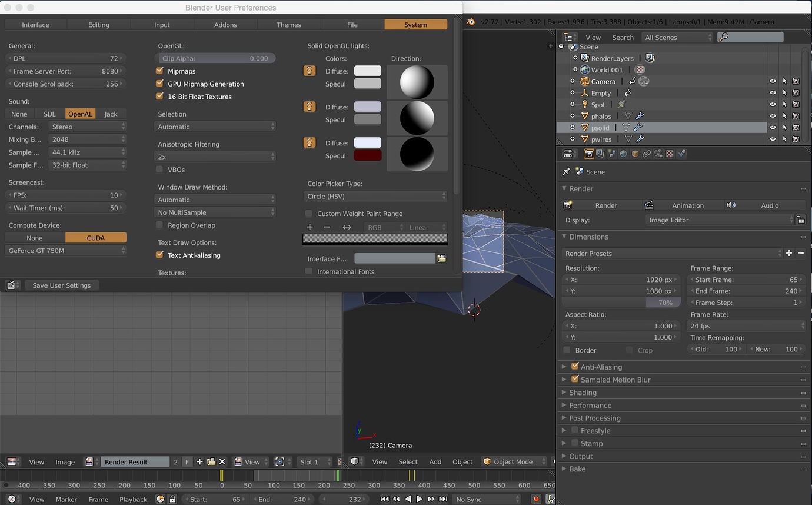Image resolution: width=812 pixels, height=505 pixels.
Task: Open the Constraints properties chain-link tab
Action: pyautogui.click(x=647, y=154)
